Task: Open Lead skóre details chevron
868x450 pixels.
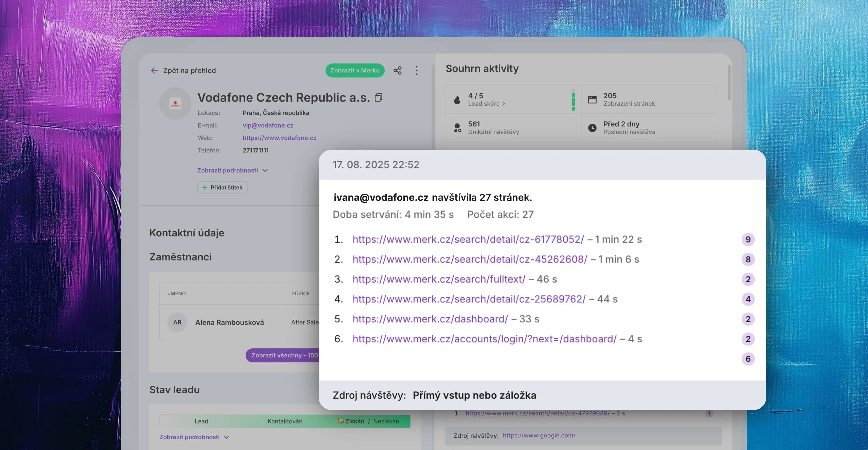Action: pyautogui.click(x=503, y=104)
